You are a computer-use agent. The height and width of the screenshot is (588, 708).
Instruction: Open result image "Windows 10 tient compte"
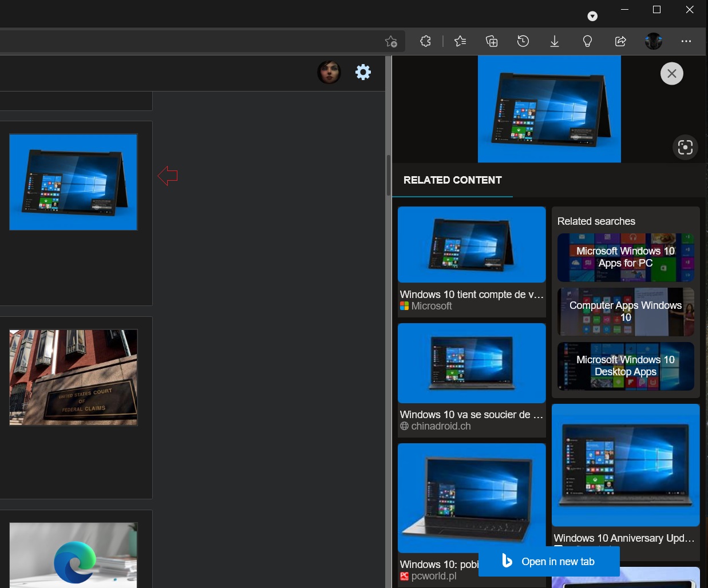coord(472,245)
